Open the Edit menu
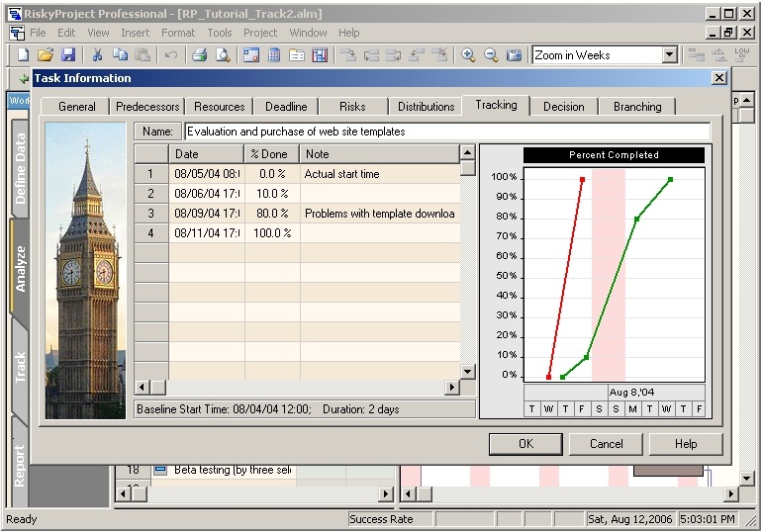Viewport: 762px width, 532px height. [66, 33]
